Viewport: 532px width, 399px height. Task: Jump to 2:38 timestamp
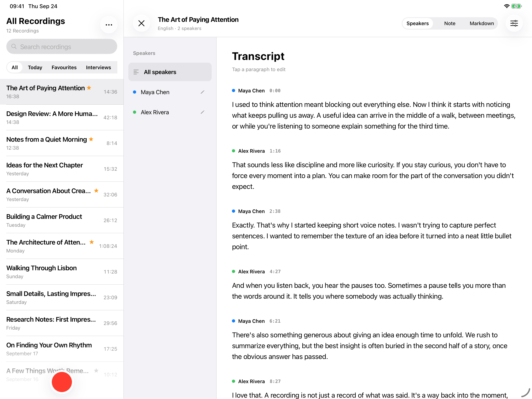pyautogui.click(x=275, y=211)
